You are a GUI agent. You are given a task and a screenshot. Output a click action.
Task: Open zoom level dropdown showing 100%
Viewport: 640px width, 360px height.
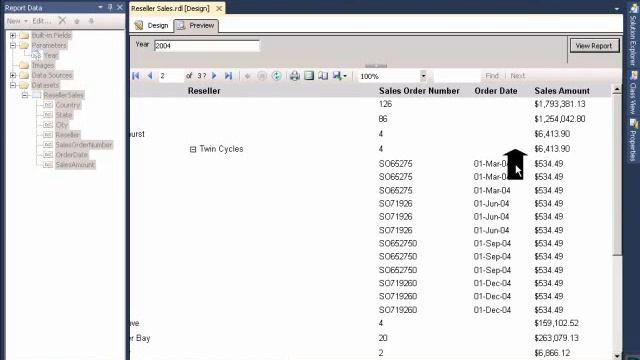coord(423,76)
